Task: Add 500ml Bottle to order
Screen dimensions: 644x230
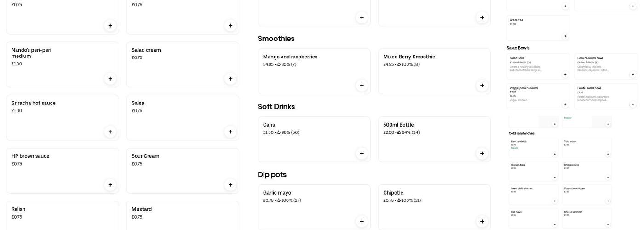Action: (x=482, y=154)
